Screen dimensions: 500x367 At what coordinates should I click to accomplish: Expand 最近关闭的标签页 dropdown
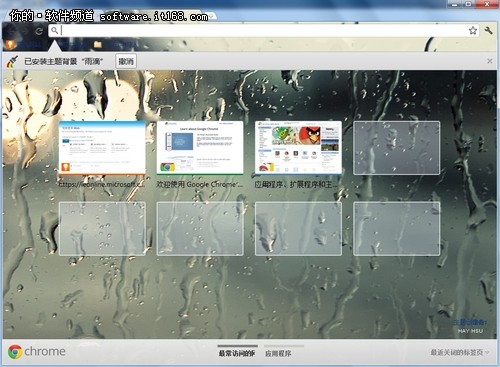tap(460, 352)
